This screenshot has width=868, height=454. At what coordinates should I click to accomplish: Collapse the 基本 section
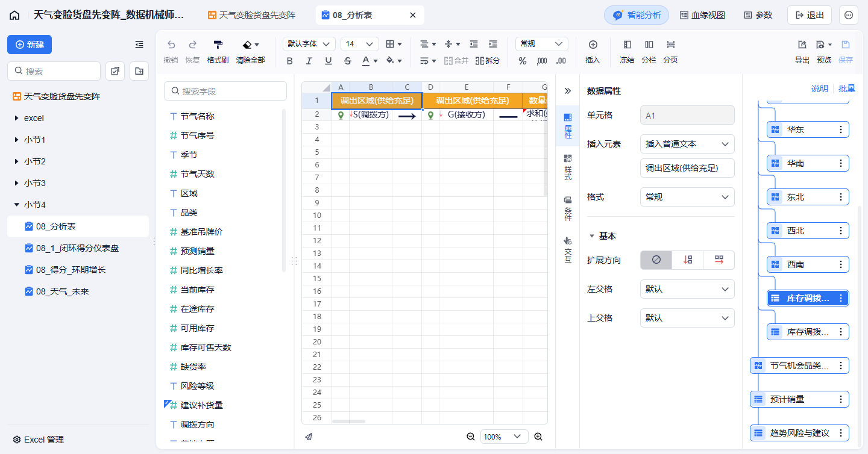[x=592, y=236]
